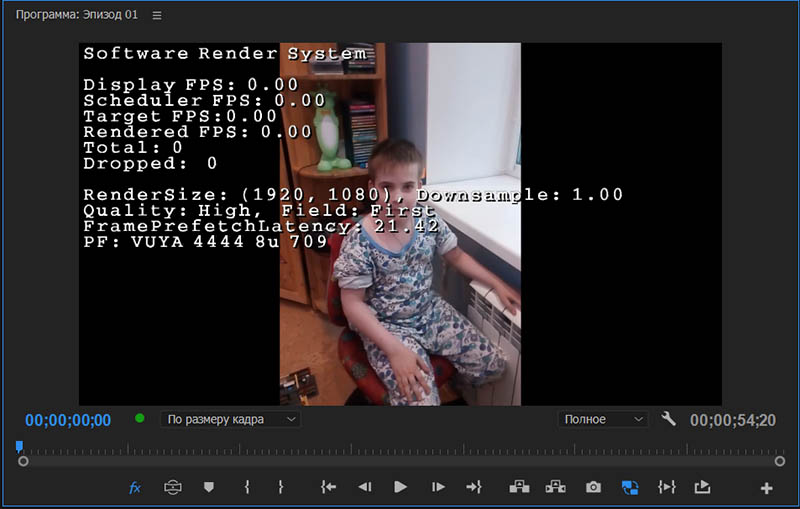Click the Lift icon
The image size is (800, 509).
[x=519, y=487]
